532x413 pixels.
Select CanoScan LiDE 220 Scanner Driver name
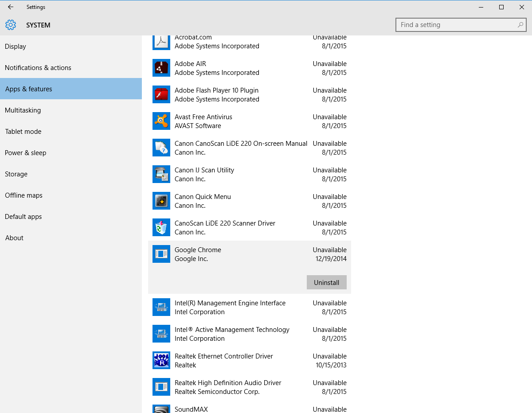225,223
